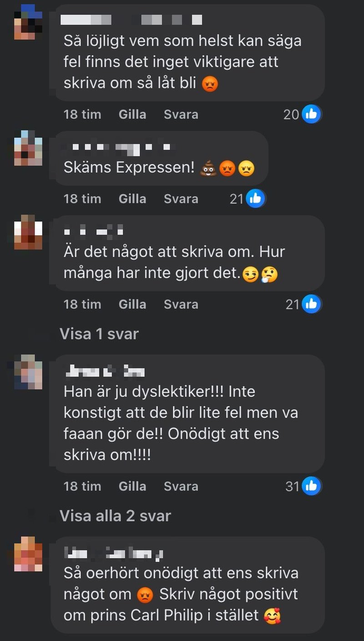Open avatar next to 'Är det något att skriva om'
The height and width of the screenshot is (641, 364).
tap(28, 232)
